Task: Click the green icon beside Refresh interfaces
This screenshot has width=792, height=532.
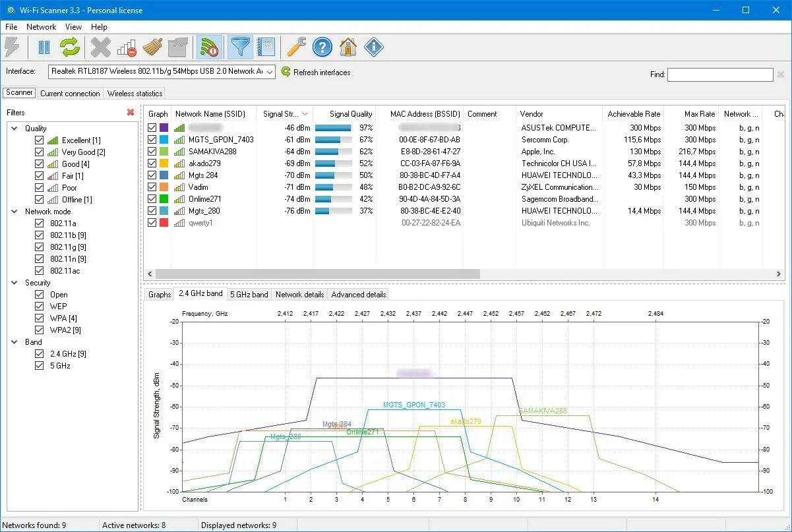Action: (x=286, y=72)
